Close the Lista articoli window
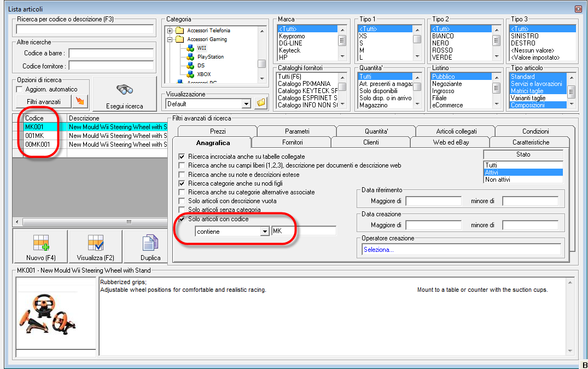Viewport: 588px width, 369px height. pyautogui.click(x=578, y=9)
